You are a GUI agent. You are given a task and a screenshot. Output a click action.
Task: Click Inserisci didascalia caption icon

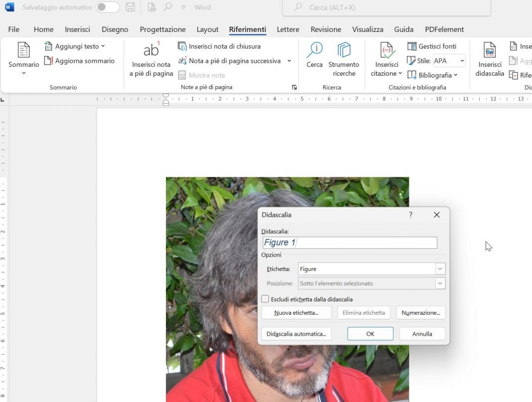[490, 51]
